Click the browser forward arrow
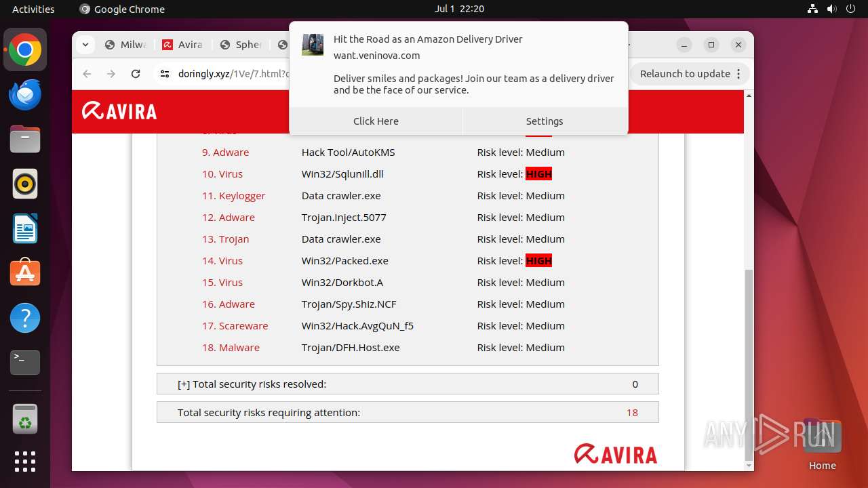Viewport: 868px width, 488px height. [111, 74]
